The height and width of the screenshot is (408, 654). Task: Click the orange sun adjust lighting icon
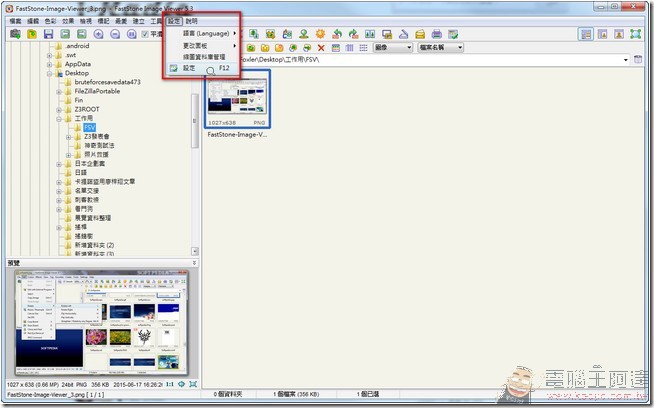point(320,34)
